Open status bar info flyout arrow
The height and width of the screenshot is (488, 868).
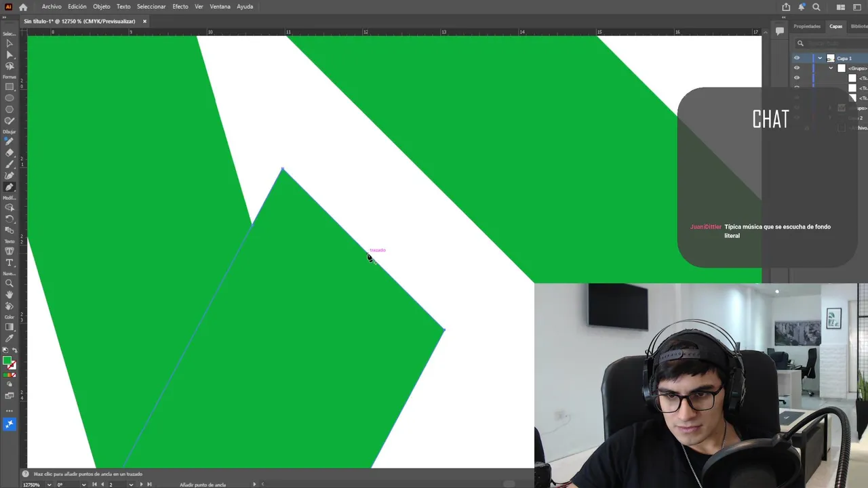click(x=254, y=485)
